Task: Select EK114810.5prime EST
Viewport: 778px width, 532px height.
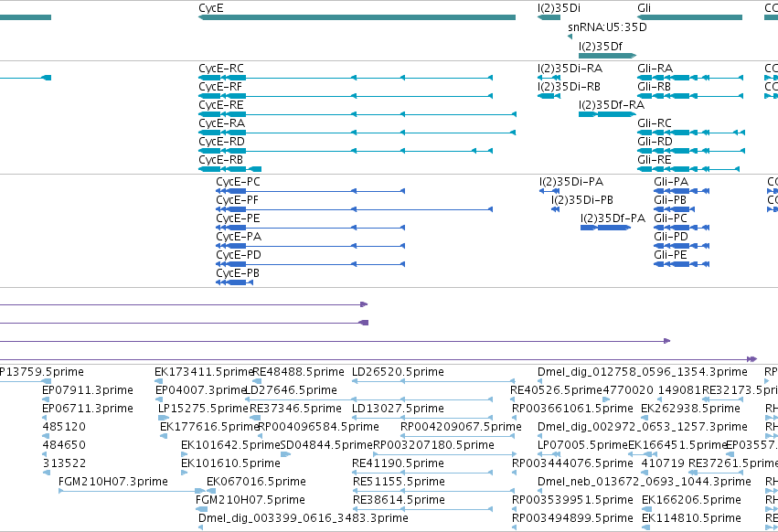Action: (x=692, y=518)
